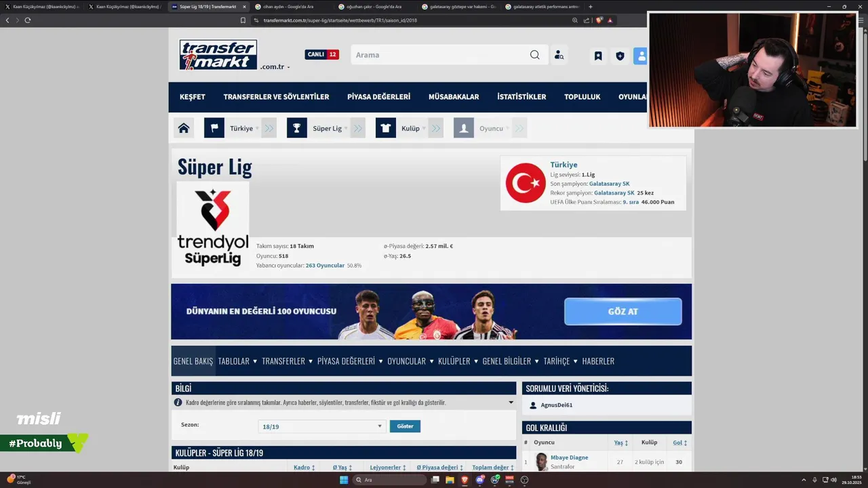Bookmark the page from the address bar icon
Viewport: 868px width, 488px height.
click(x=243, y=20)
